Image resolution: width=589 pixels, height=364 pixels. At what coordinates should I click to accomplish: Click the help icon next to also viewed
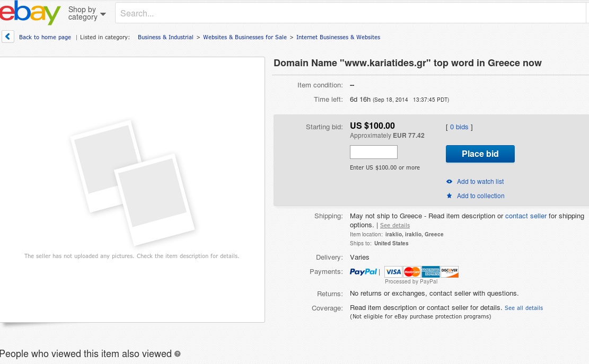[x=177, y=354]
